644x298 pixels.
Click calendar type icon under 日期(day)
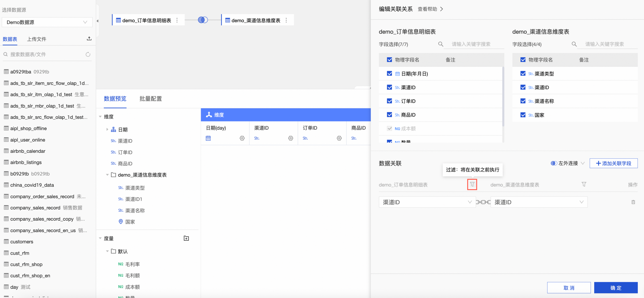[208, 138]
